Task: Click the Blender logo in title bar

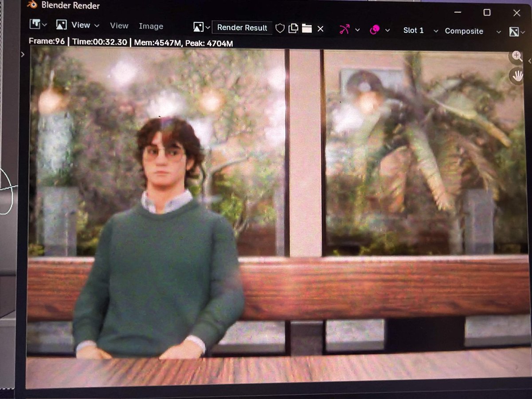Action: pos(31,5)
